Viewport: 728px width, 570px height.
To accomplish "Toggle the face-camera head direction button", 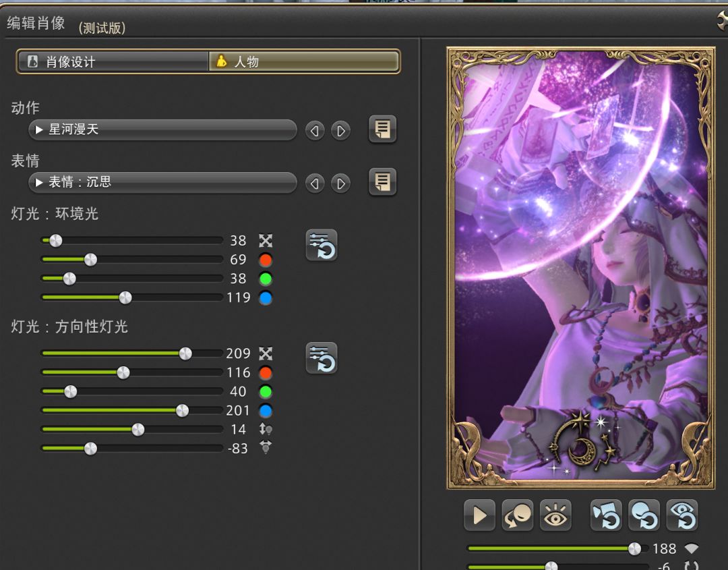I will [518, 515].
